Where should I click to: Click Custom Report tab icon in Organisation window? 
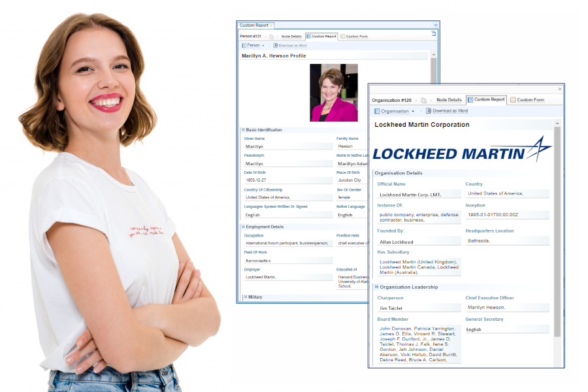tap(470, 99)
